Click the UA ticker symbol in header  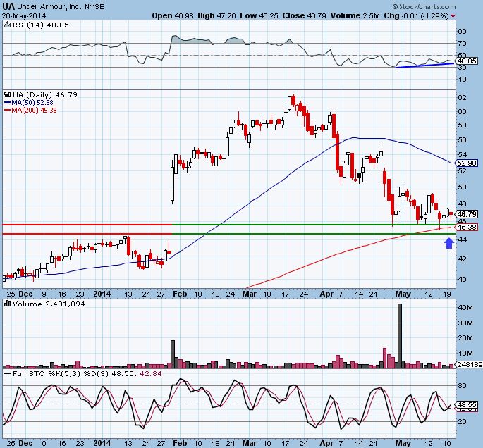pos(8,6)
